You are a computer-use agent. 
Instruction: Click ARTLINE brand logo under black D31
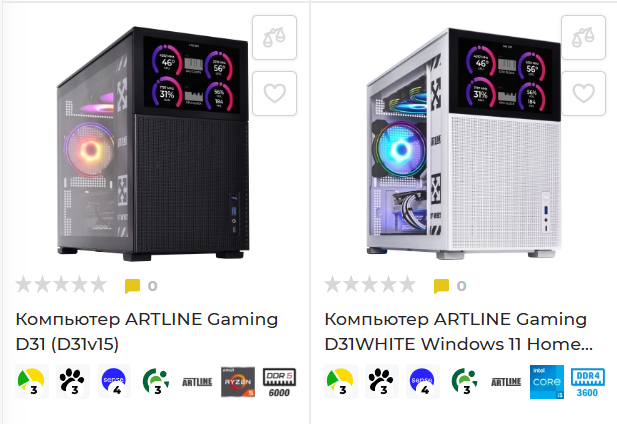click(x=197, y=382)
